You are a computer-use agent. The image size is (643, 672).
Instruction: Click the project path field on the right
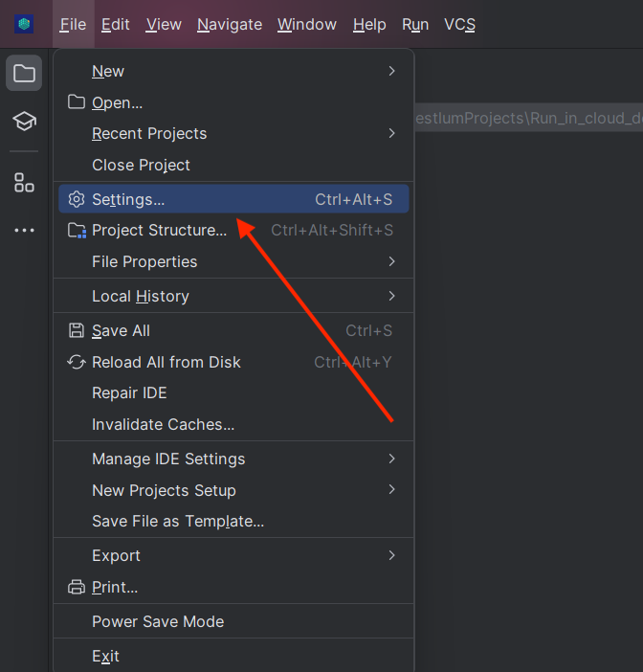coord(528,118)
